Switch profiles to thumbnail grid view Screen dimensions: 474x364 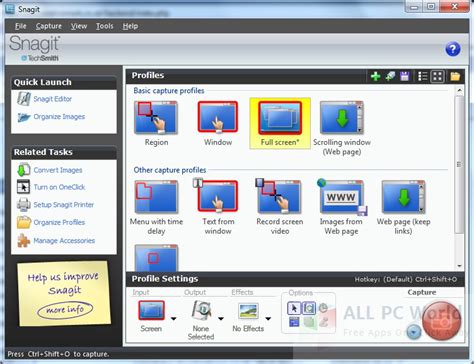pos(437,76)
